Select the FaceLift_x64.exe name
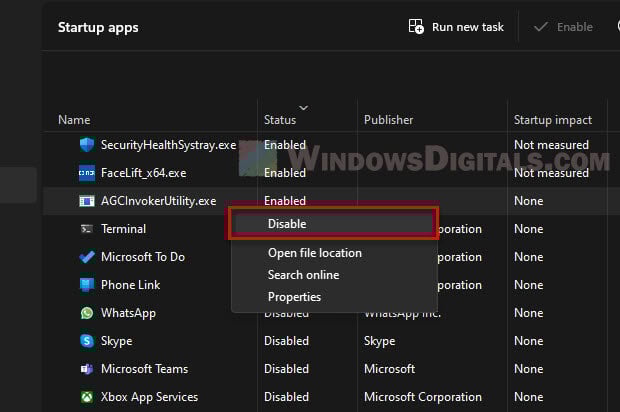 (144, 173)
